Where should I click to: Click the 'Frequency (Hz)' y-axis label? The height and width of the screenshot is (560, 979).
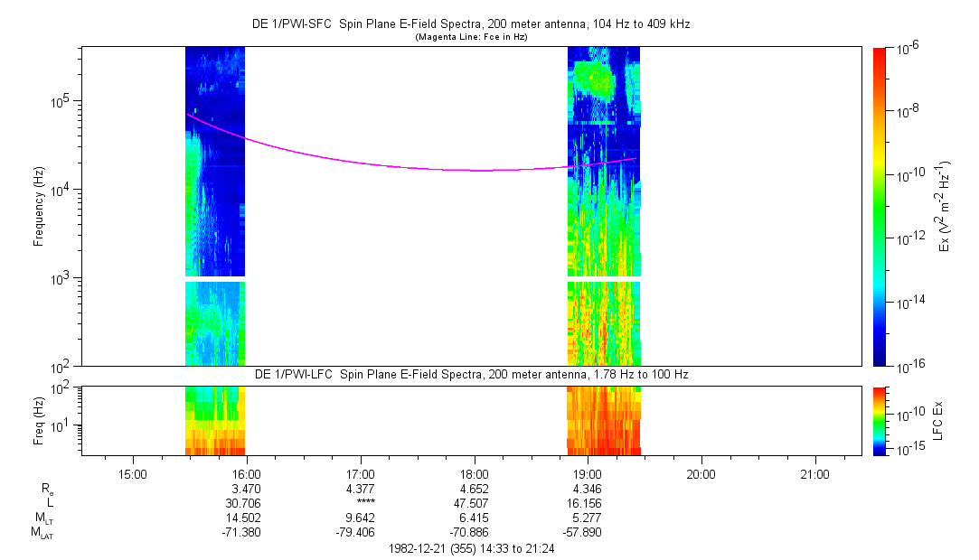point(39,206)
